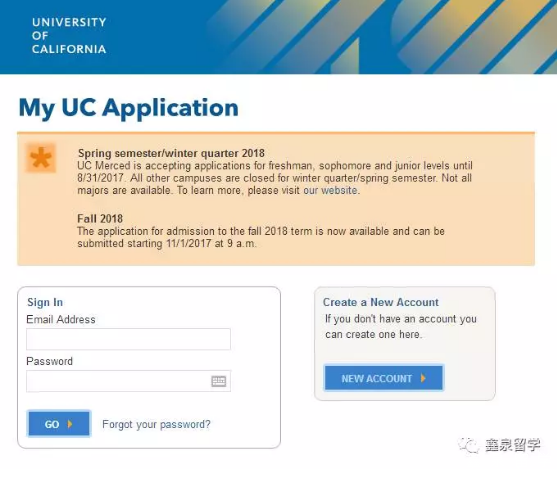Click the 'Create a New Account' heading
This screenshot has width=557, height=482.
point(380,302)
